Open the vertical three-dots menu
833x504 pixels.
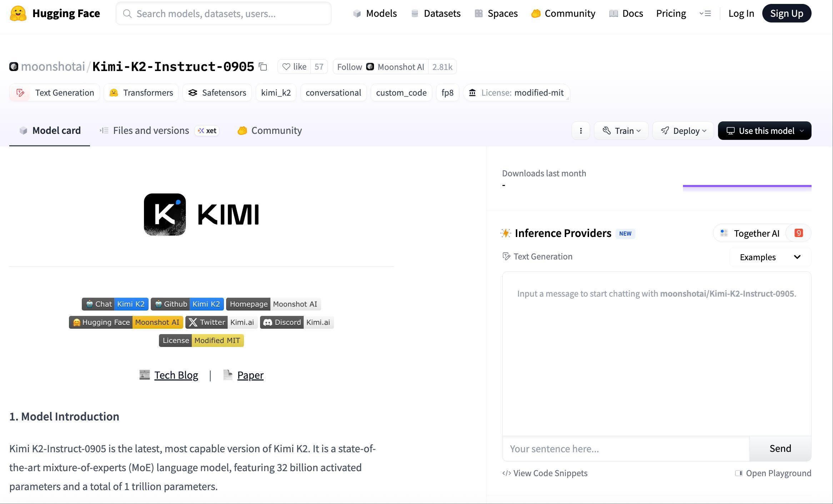(x=581, y=131)
